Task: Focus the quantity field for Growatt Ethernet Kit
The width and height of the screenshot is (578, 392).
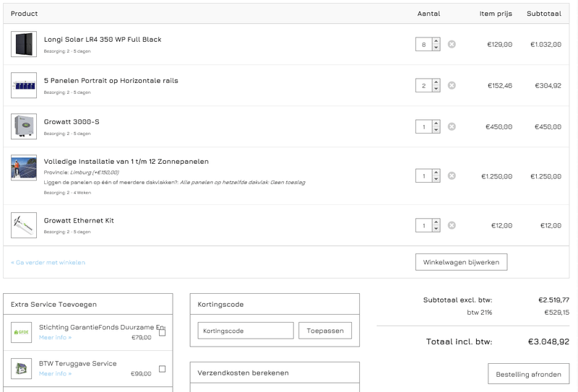Action: [424, 225]
